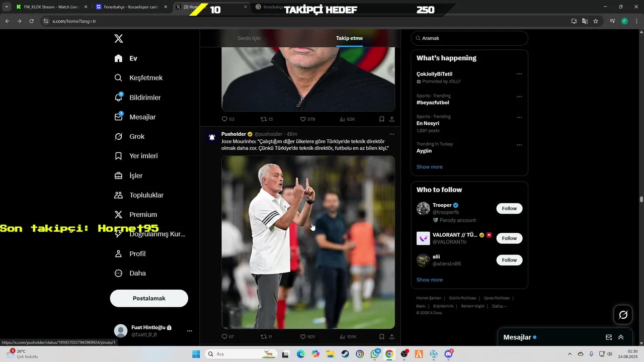
Task: Open Pusholder tweet's more options
Action: pyautogui.click(x=392, y=134)
